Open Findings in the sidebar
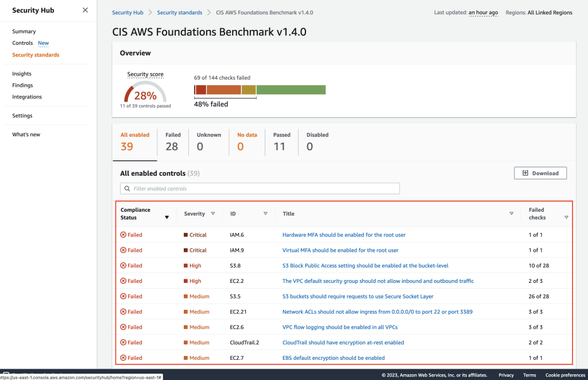Image resolution: width=588 pixels, height=380 pixels. (22, 85)
